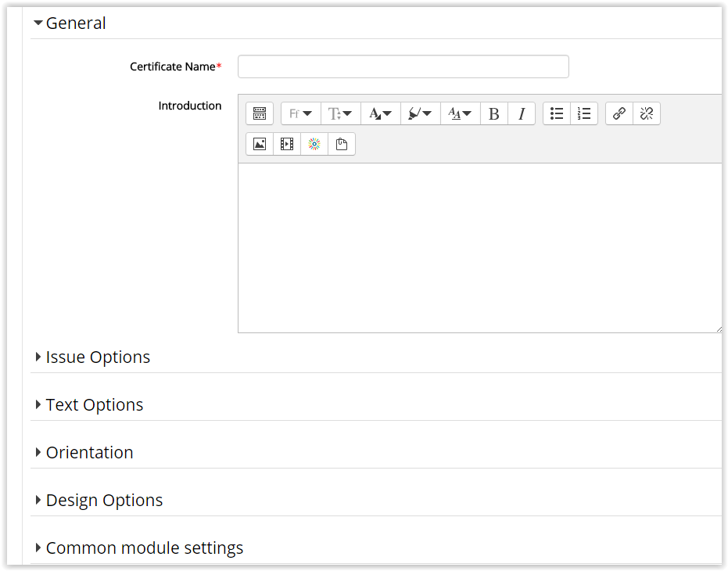Expand the Design Options section

click(x=99, y=501)
